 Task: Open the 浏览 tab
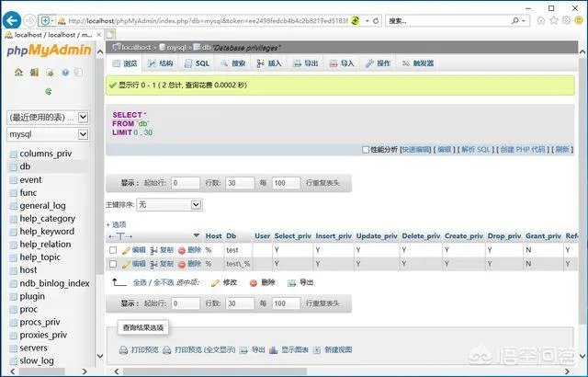[125, 63]
